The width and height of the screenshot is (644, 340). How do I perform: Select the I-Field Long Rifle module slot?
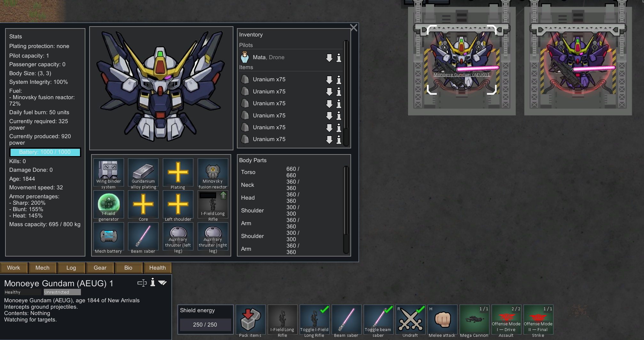click(213, 206)
